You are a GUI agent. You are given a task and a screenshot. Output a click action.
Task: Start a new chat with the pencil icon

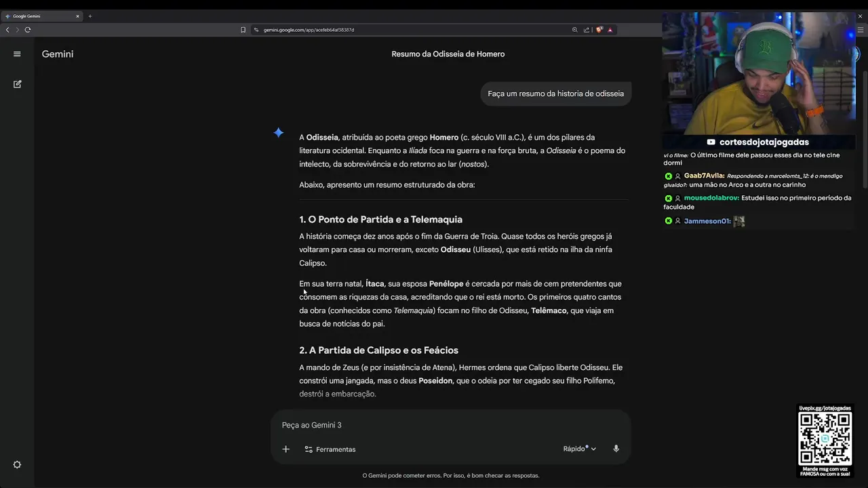pos(17,84)
